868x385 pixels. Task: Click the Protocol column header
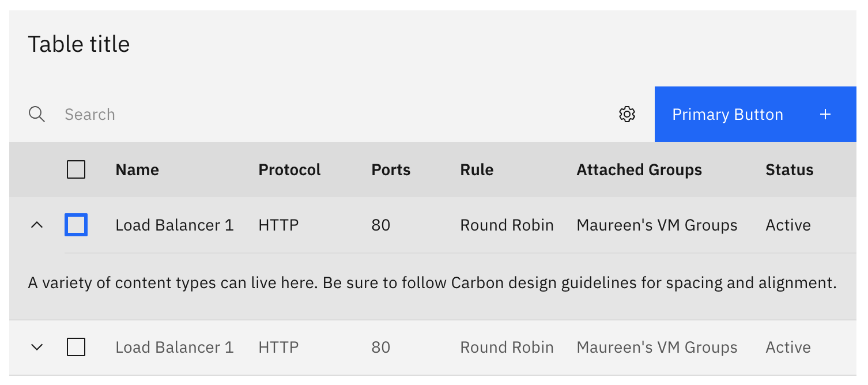(x=289, y=169)
